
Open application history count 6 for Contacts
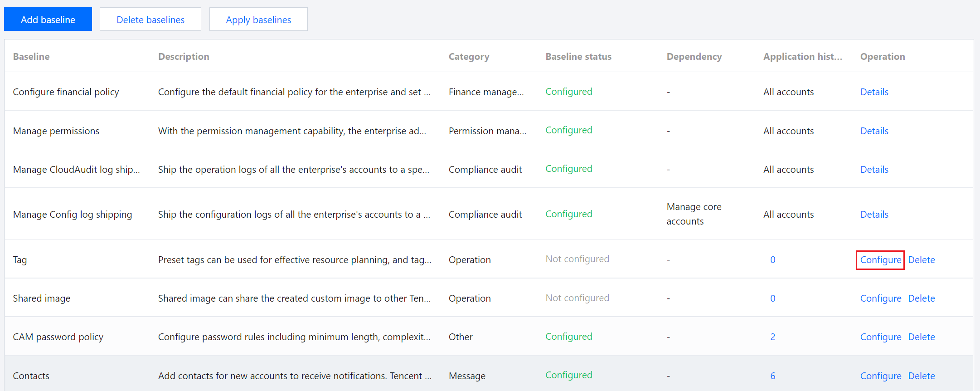(x=772, y=376)
